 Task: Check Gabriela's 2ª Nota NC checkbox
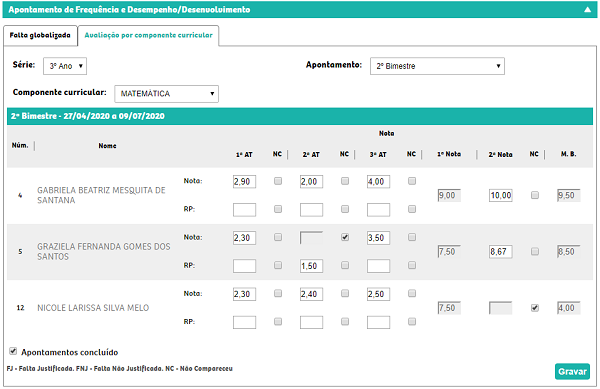click(535, 195)
